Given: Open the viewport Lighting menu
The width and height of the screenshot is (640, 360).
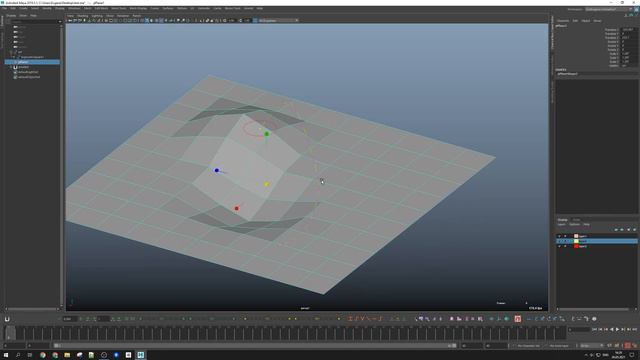Looking at the screenshot, I should click(x=97, y=16).
